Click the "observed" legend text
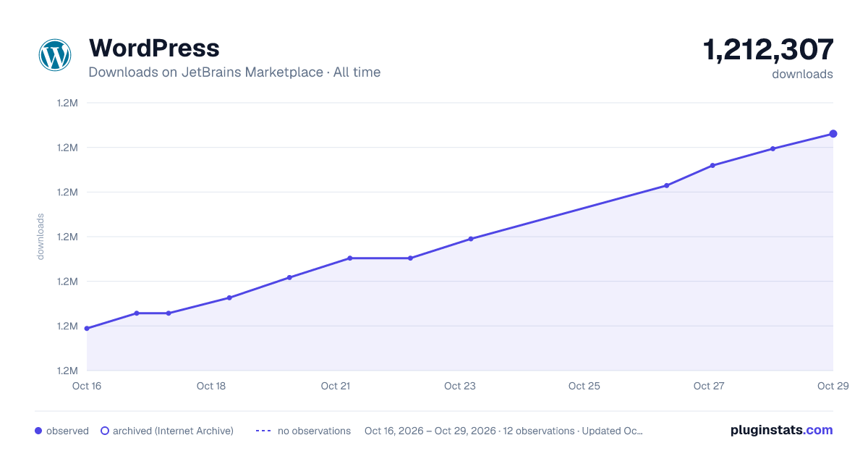This screenshot has height=456, width=868. [x=67, y=431]
